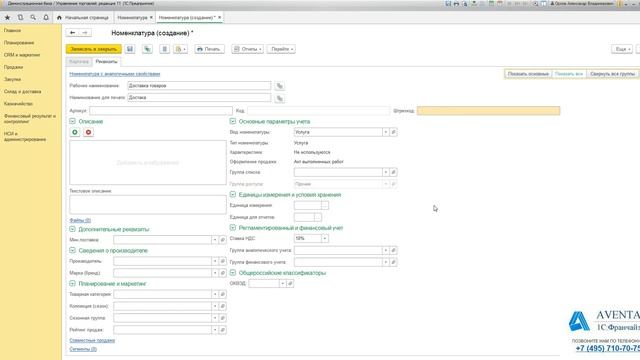Select Карточка form tab
The width and height of the screenshot is (640, 360).
(79, 62)
